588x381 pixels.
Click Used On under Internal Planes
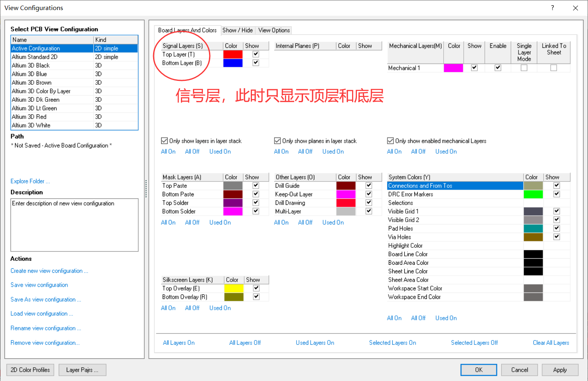click(x=333, y=151)
